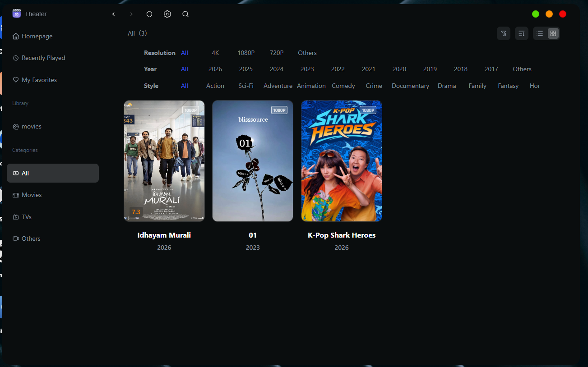The height and width of the screenshot is (367, 588).
Task: Click the green window control button
Action: point(536,14)
